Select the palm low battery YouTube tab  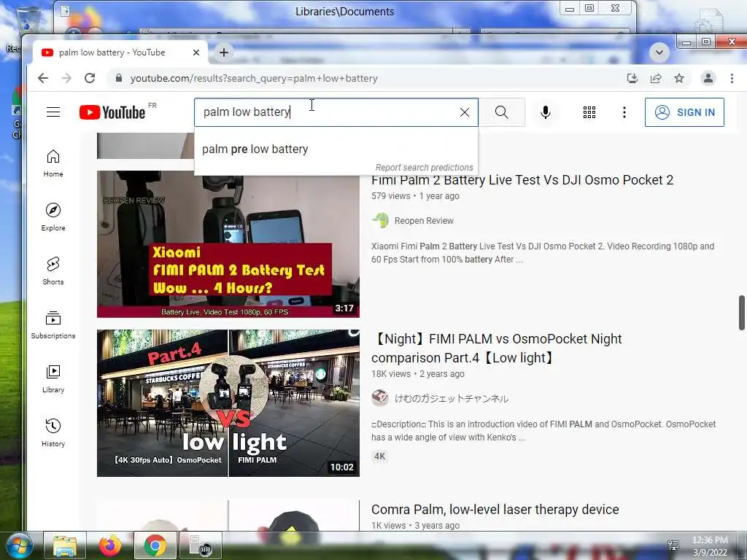pyautogui.click(x=120, y=52)
